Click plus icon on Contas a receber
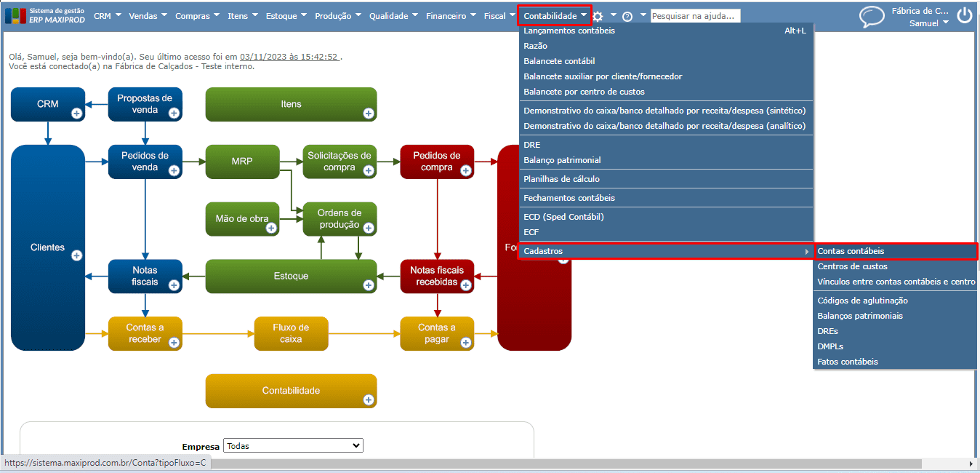This screenshot has height=473, width=980. (174, 343)
